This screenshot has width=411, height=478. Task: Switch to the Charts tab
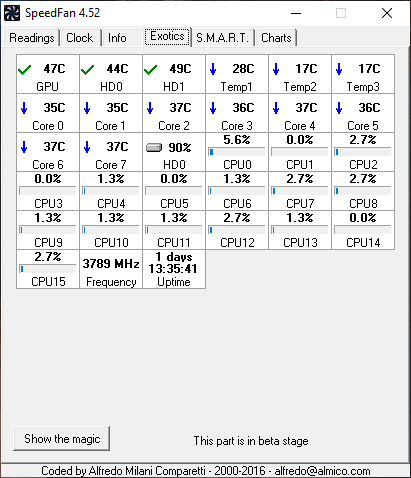[x=276, y=38]
